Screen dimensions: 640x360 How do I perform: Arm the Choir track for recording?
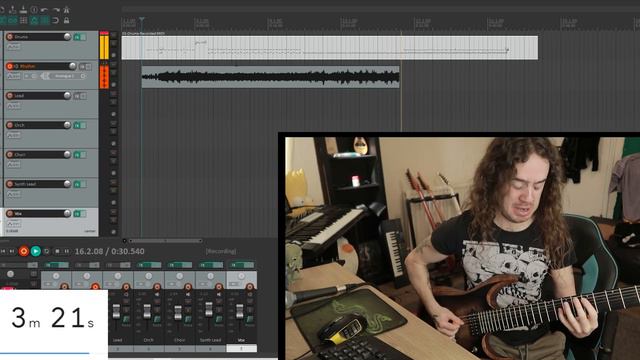(10, 155)
